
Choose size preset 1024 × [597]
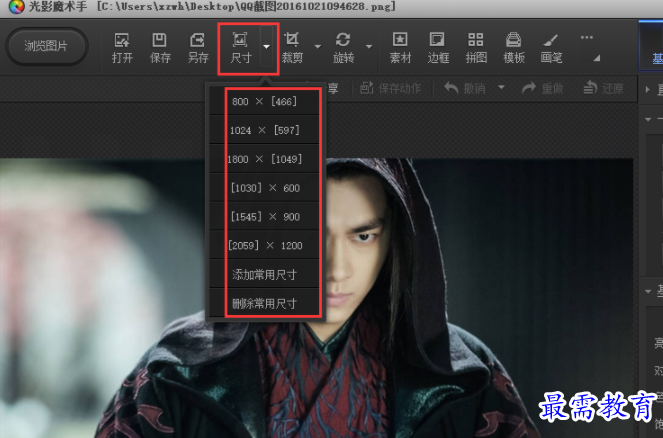[x=264, y=130]
